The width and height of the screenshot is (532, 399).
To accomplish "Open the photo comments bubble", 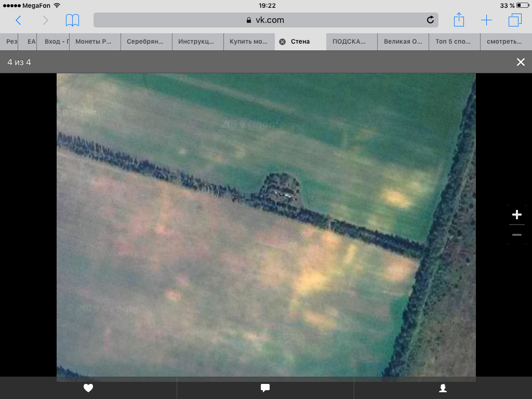I will pos(265,388).
